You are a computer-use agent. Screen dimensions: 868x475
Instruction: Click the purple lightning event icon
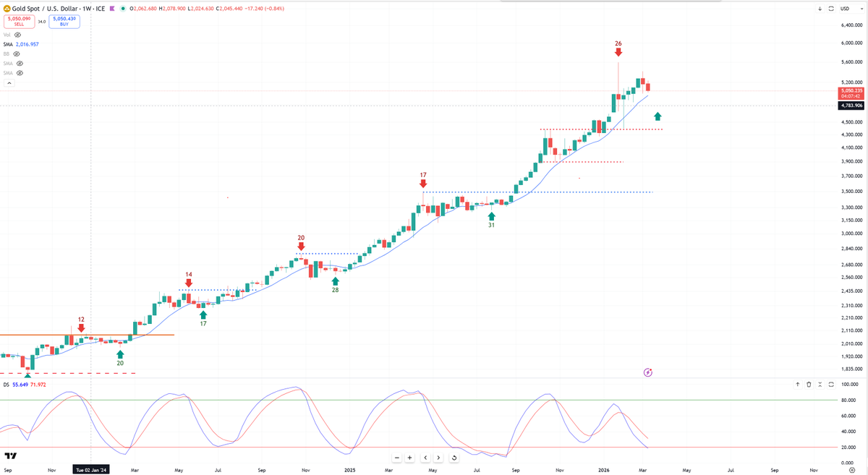[648, 372]
